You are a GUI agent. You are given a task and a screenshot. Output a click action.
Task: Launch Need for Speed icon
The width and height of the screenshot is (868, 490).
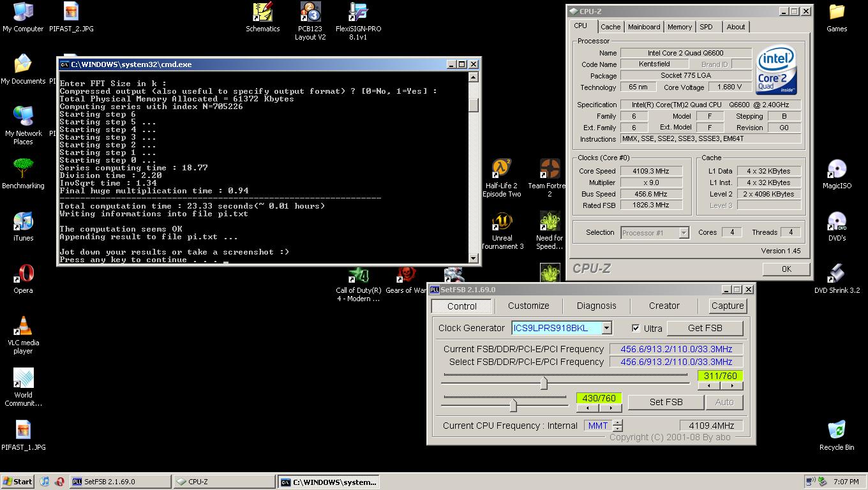click(x=550, y=230)
